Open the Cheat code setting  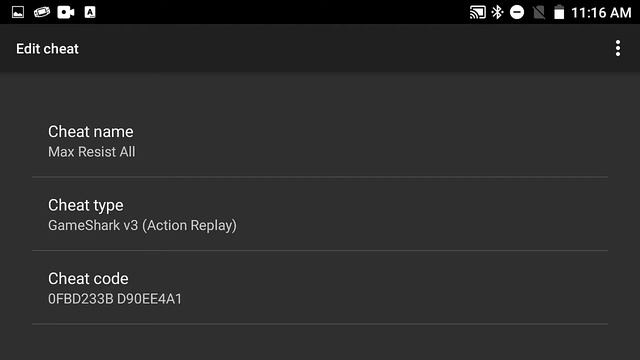pos(320,288)
